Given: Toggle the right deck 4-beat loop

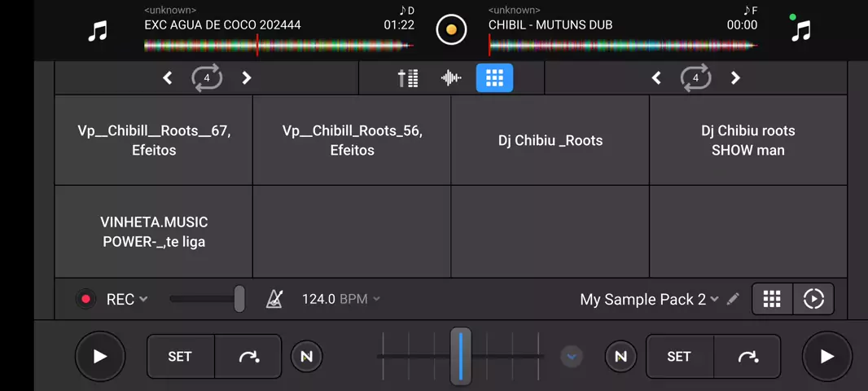Looking at the screenshot, I should click(x=695, y=77).
